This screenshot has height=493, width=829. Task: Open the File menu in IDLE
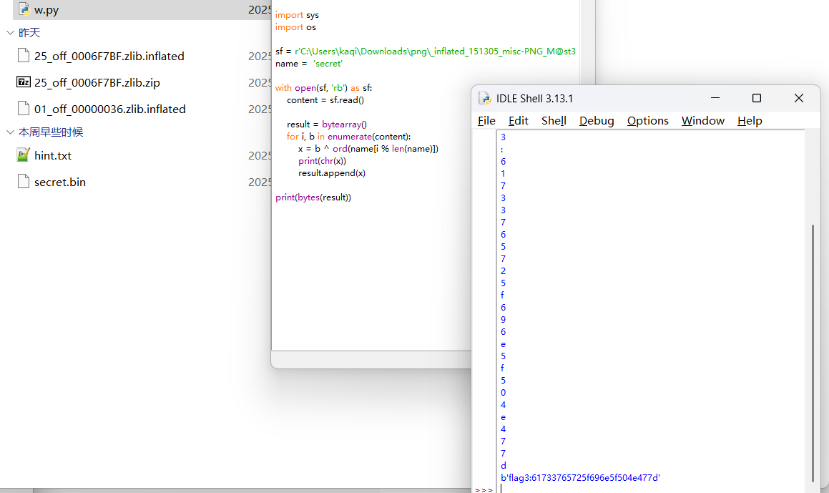click(x=486, y=121)
